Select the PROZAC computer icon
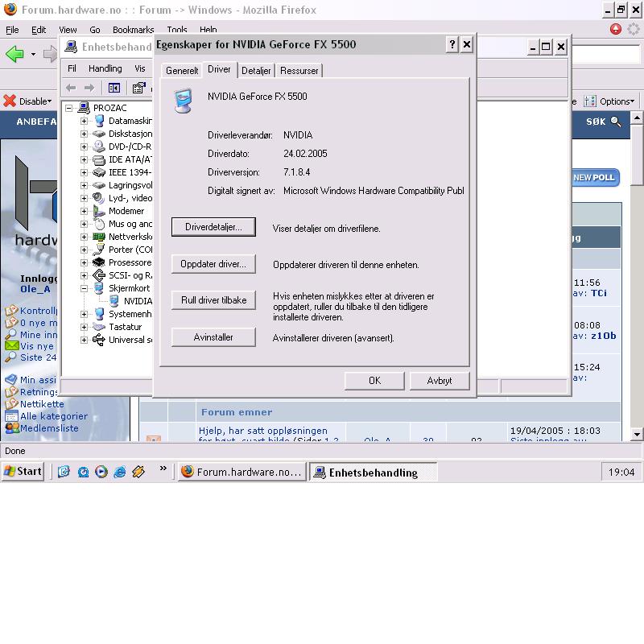This screenshot has height=644, width=644. click(84, 108)
